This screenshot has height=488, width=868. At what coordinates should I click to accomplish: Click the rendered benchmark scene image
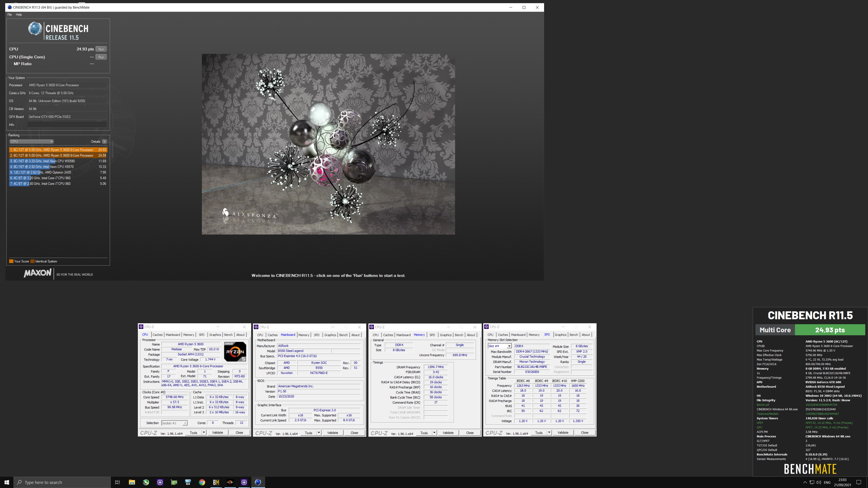tap(328, 144)
